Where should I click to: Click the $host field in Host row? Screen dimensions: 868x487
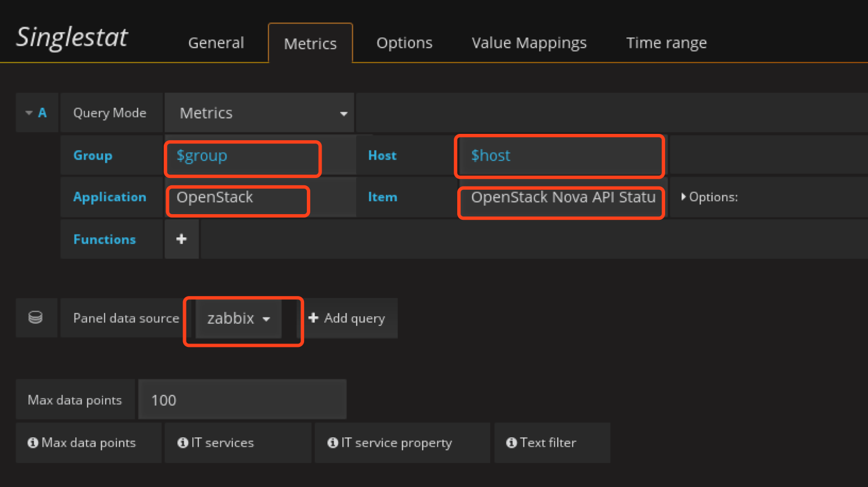(559, 156)
